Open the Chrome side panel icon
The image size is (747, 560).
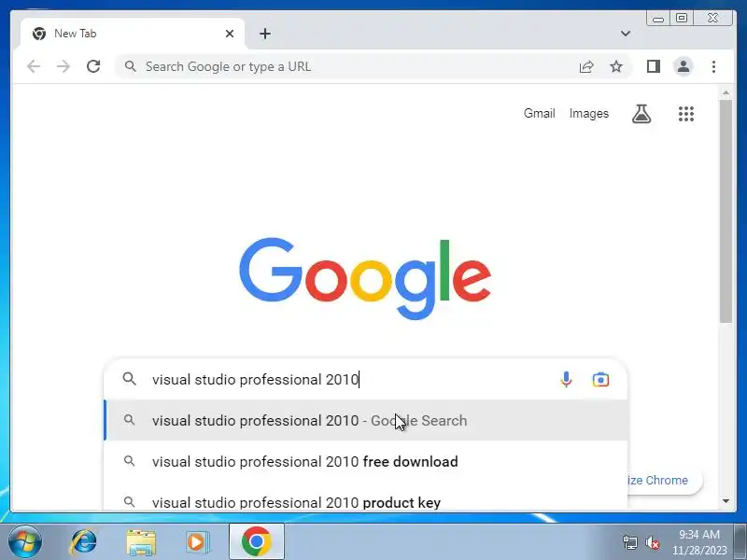tap(653, 66)
